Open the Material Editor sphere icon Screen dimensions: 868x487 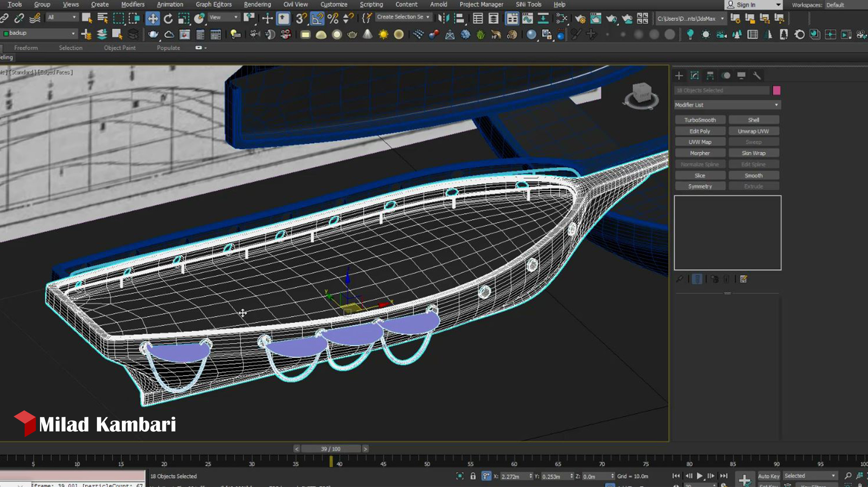(531, 34)
